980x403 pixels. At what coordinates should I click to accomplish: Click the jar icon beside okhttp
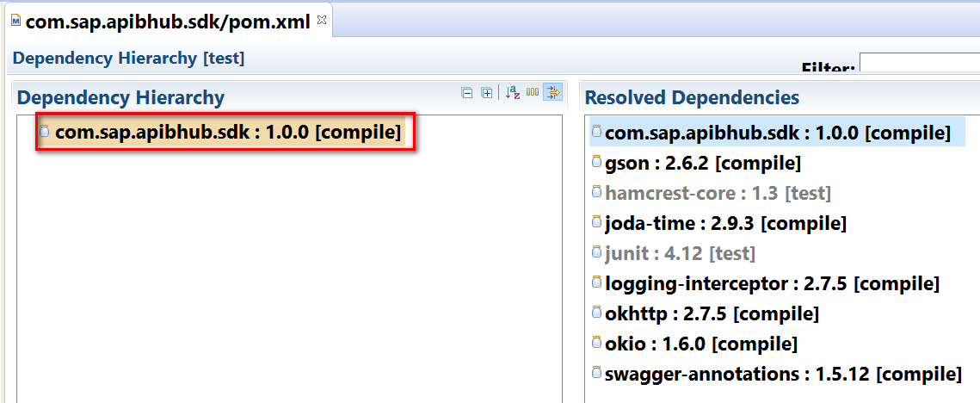coord(596,313)
